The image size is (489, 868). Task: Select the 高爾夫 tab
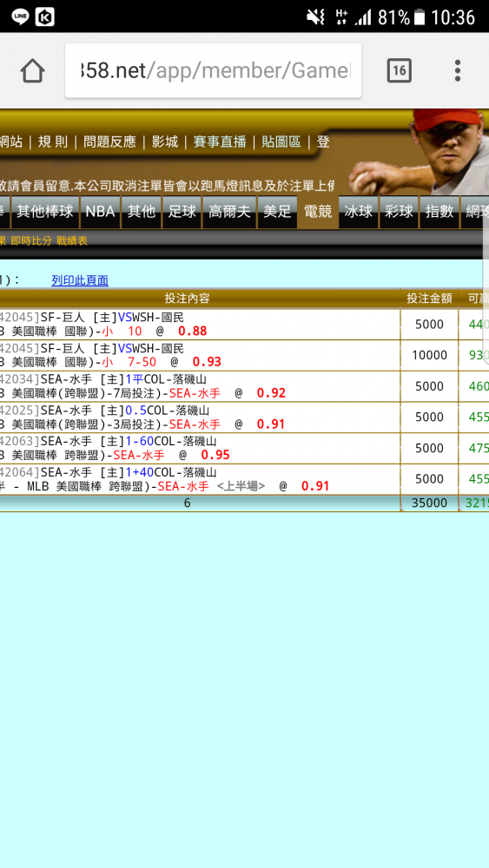(229, 212)
